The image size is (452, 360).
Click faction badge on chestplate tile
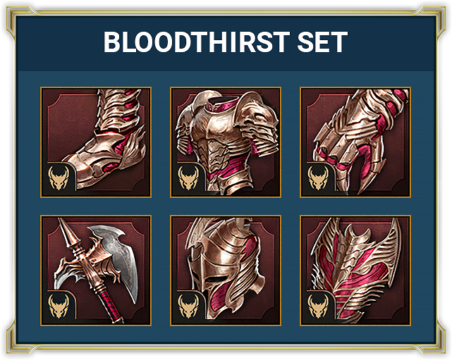click(x=188, y=178)
